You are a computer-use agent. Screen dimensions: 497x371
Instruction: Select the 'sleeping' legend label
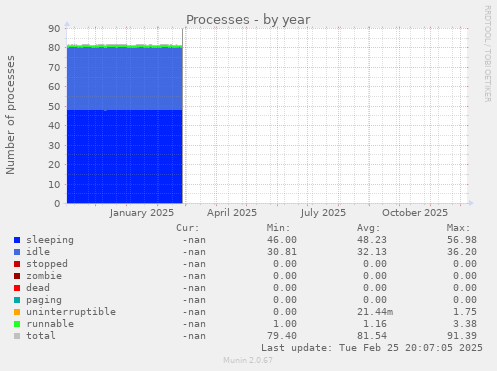point(50,240)
